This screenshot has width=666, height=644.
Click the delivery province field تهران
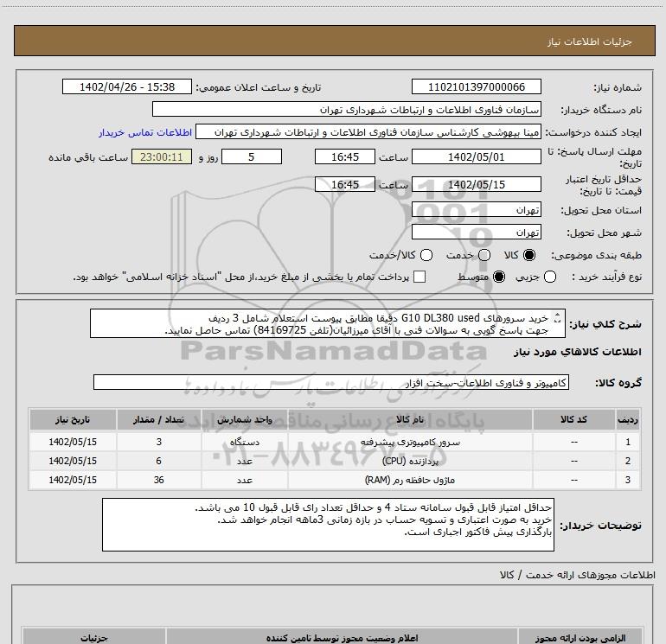476,209
